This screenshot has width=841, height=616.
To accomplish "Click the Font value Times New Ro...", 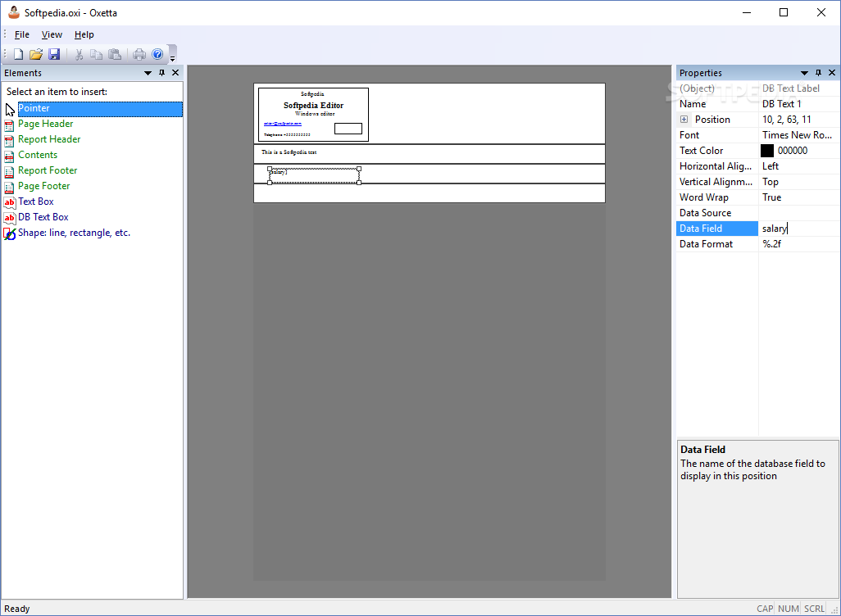I will pos(799,135).
